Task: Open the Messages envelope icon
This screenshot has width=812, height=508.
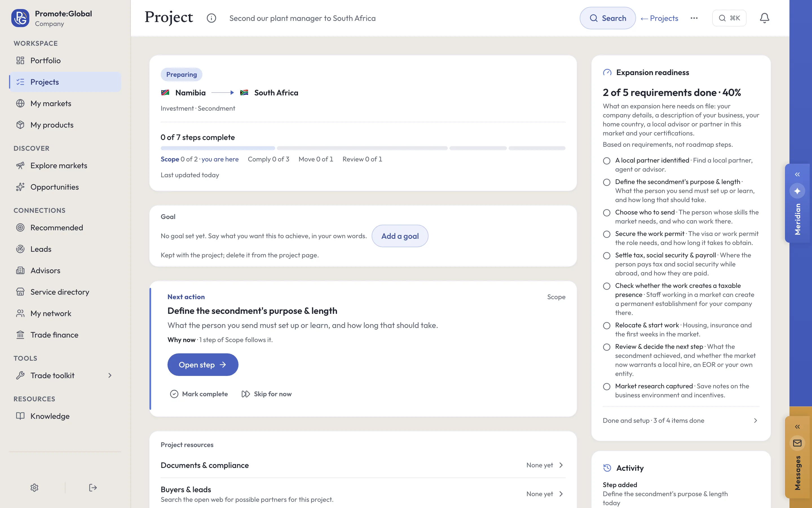Action: pos(797,443)
